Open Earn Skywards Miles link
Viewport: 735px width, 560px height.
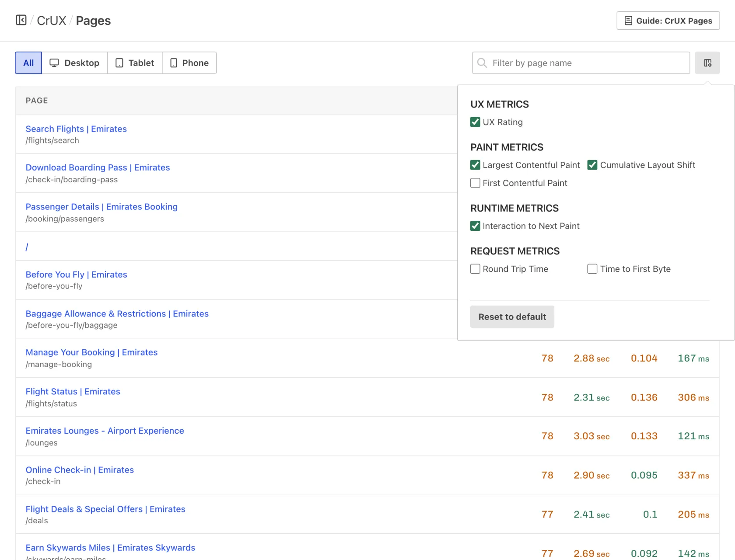pos(110,548)
